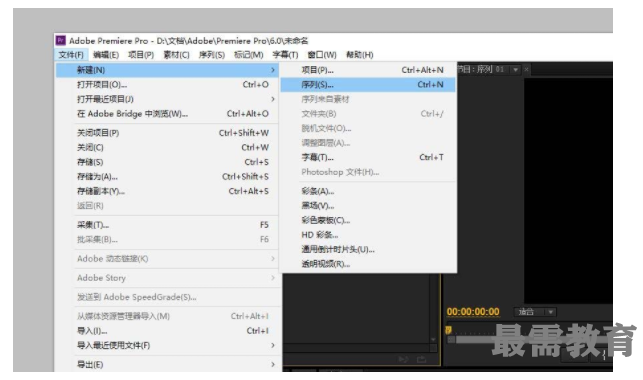Choose 关闭项目(P) menu entry
The width and height of the screenshot is (643, 380).
coord(167,133)
